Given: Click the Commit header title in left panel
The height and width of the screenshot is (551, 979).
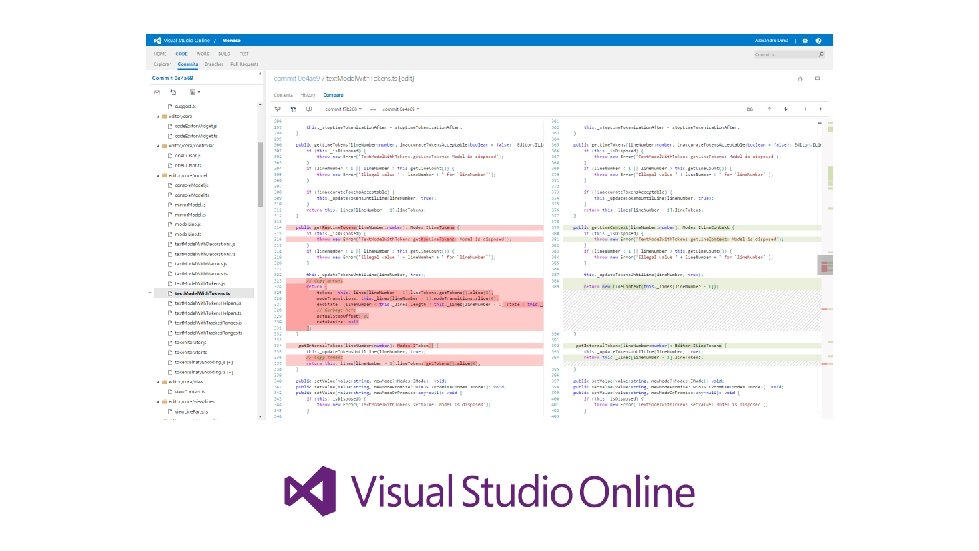Looking at the screenshot, I should click(172, 79).
